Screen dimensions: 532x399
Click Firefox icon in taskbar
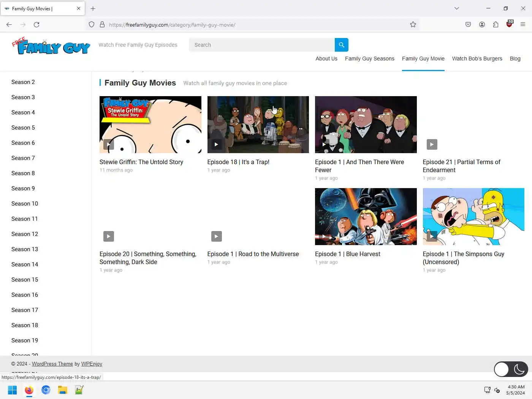pos(29,390)
